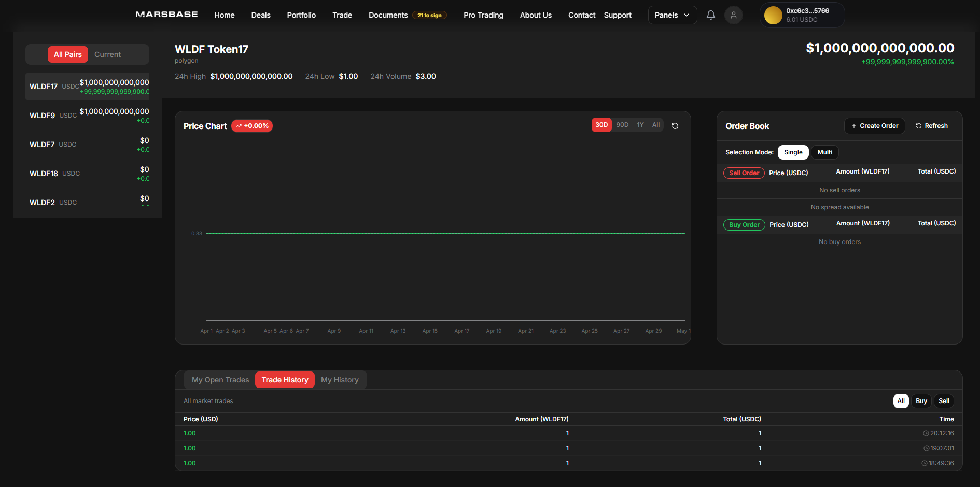This screenshot has width=980, height=487.
Task: Select the 90D chart timeframe
Action: point(622,124)
